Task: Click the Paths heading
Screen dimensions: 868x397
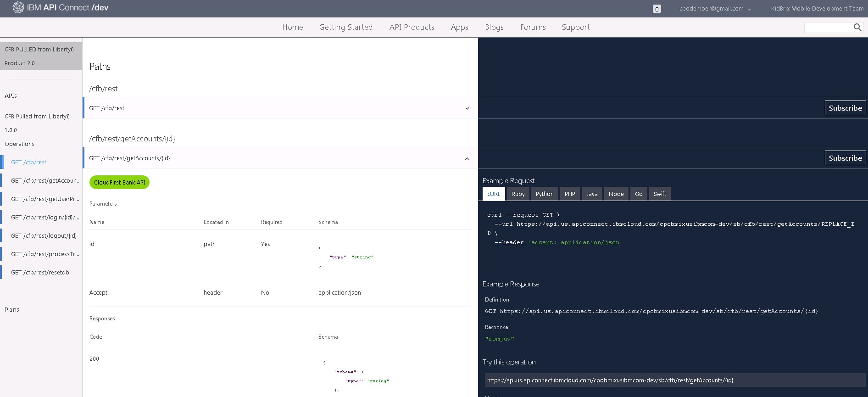Action: click(100, 67)
